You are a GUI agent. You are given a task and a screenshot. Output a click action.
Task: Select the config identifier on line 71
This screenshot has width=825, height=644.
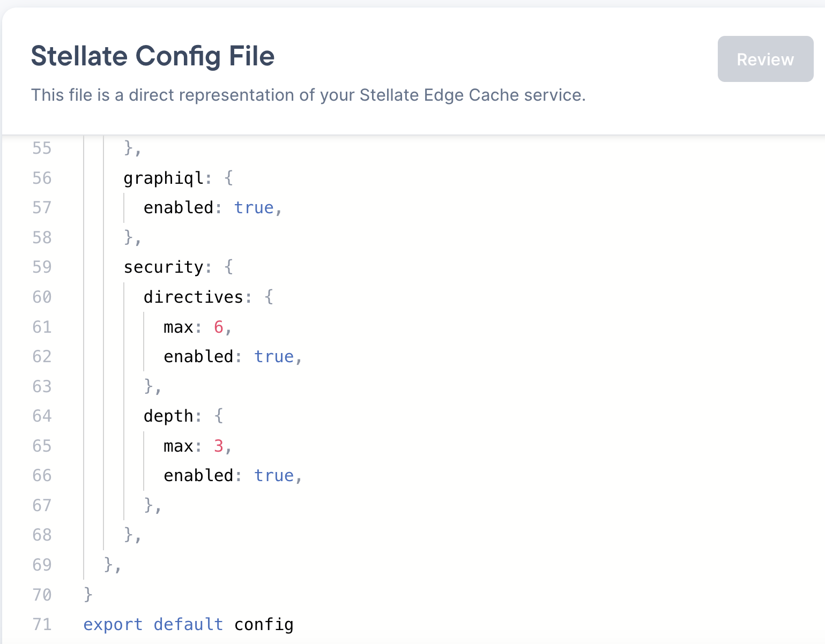click(263, 624)
